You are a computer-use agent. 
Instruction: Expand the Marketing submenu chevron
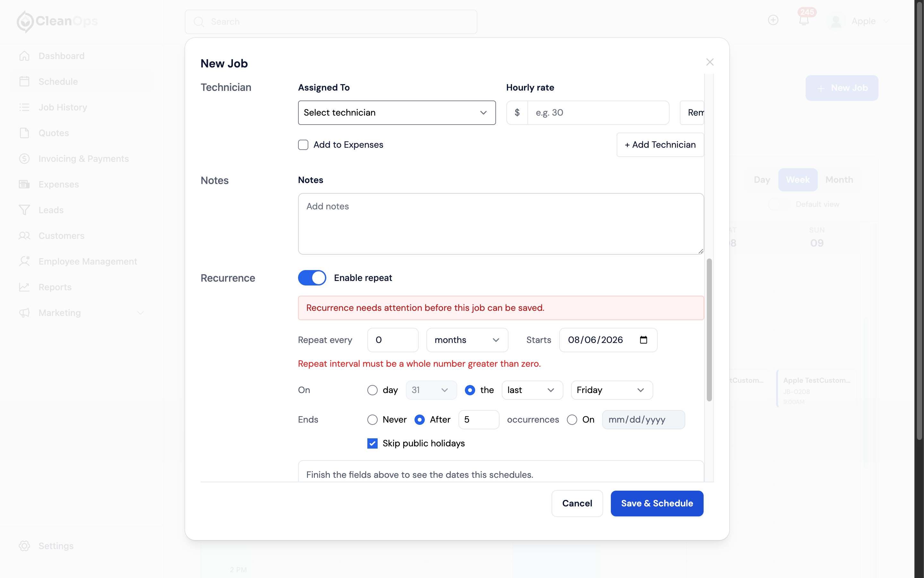(141, 313)
